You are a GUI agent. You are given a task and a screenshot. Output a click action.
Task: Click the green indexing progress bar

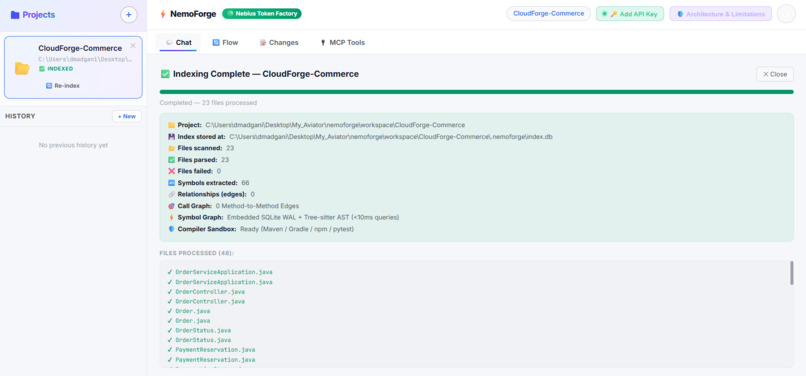pyautogui.click(x=477, y=92)
